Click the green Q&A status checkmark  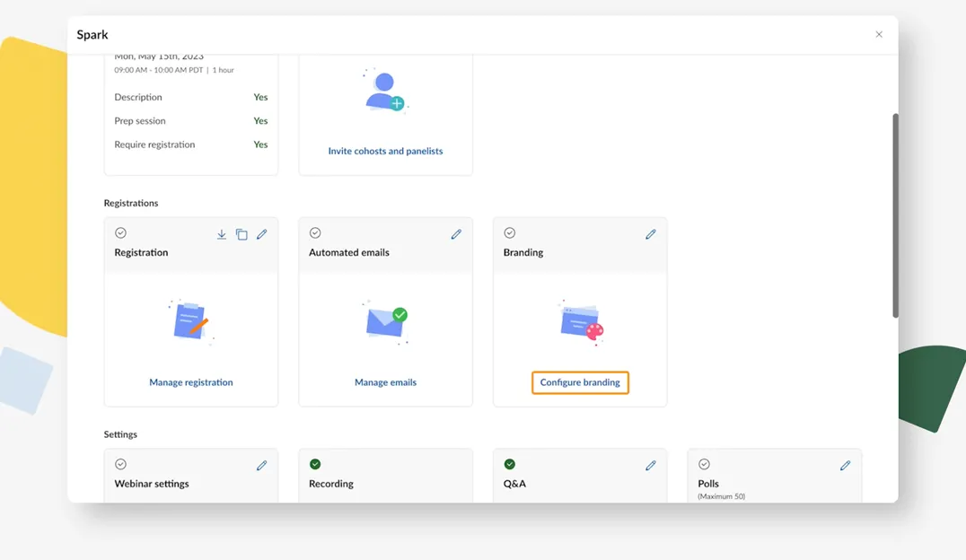[x=509, y=464]
